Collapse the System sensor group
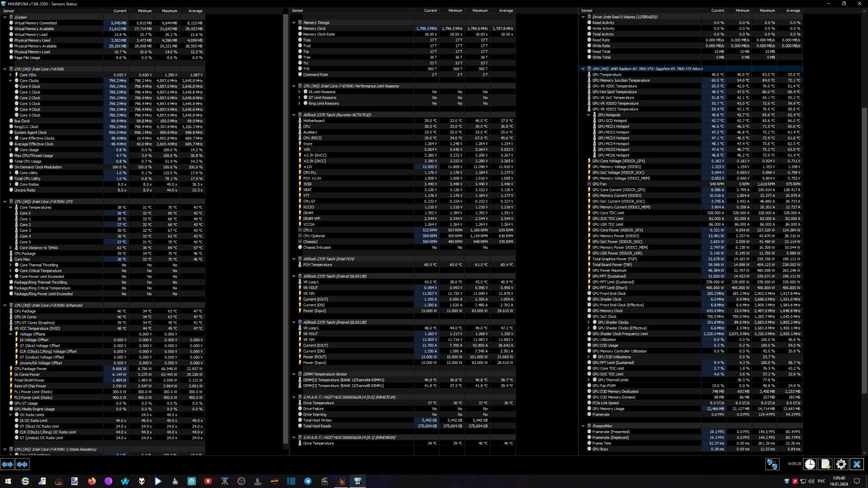This screenshot has width=868, height=488. 5,17
